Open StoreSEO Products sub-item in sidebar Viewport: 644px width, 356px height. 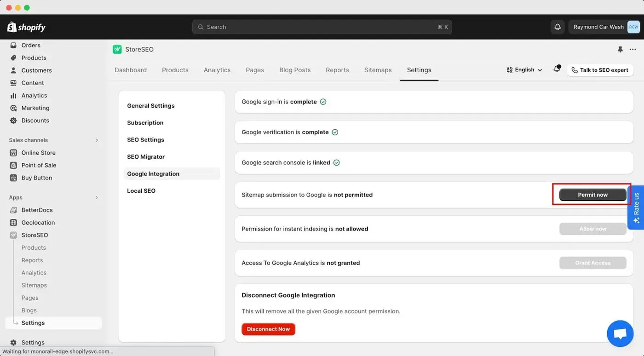(34, 247)
